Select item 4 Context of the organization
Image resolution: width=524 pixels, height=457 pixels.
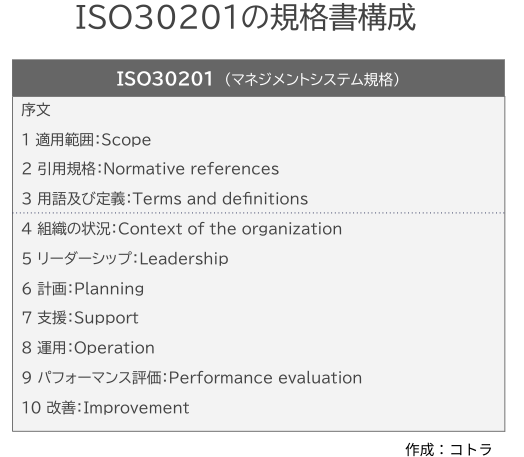pos(182,229)
